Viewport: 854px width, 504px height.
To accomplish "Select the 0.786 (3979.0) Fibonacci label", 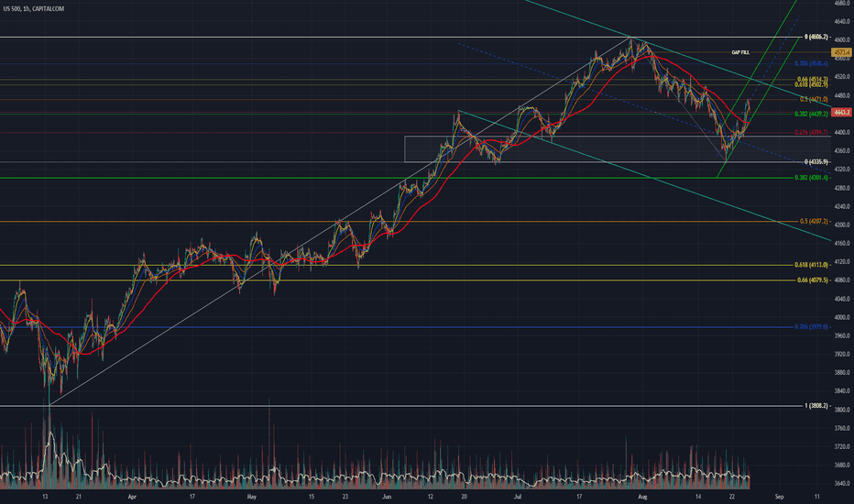I will 811,327.
